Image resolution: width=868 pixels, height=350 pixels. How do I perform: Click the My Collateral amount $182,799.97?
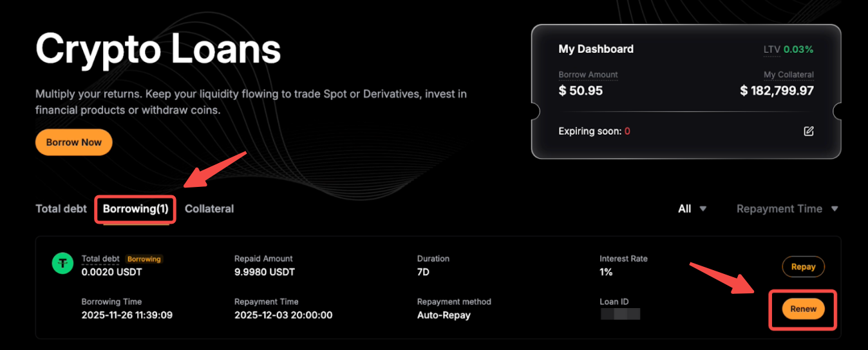click(777, 91)
